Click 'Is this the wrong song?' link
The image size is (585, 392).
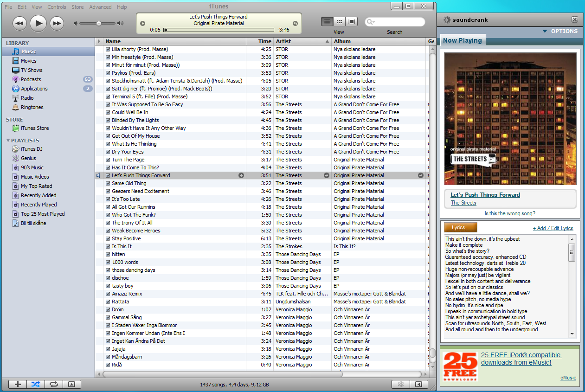coord(510,213)
